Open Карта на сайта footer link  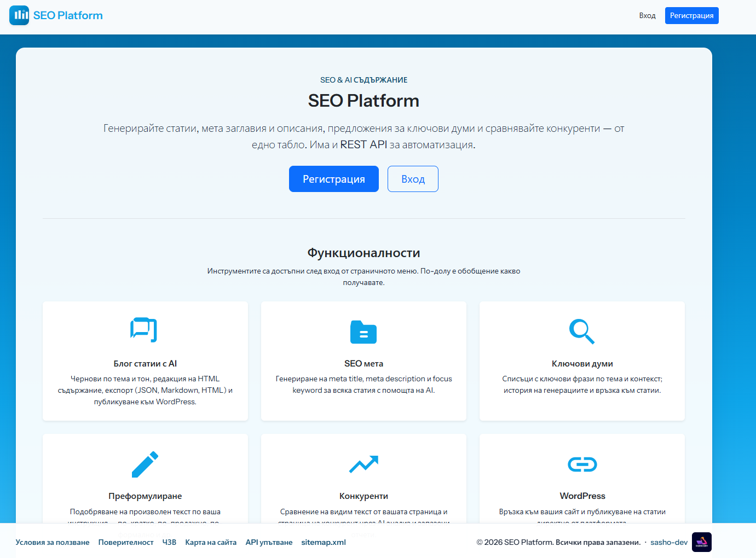[211, 542]
